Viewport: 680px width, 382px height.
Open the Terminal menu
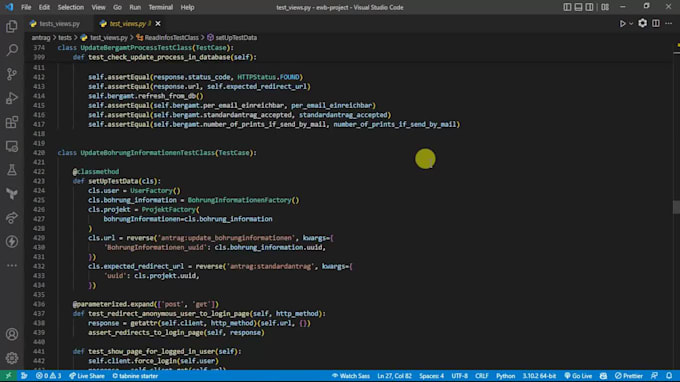160,7
